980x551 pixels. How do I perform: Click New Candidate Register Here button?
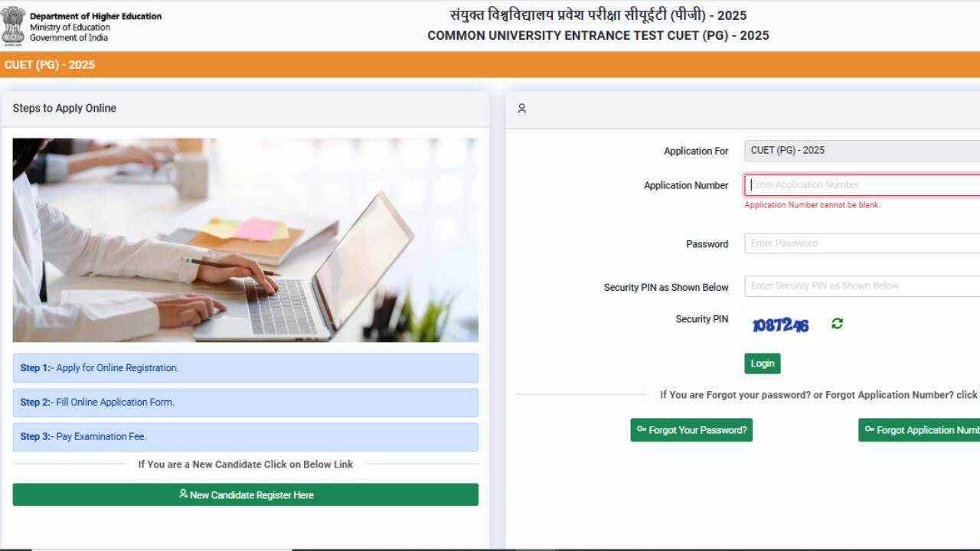pos(246,494)
